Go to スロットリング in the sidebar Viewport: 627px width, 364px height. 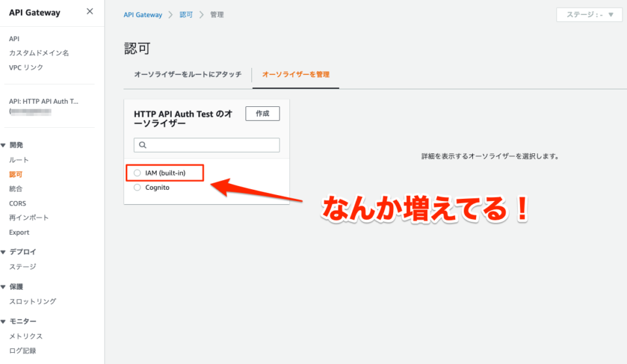coord(33,301)
